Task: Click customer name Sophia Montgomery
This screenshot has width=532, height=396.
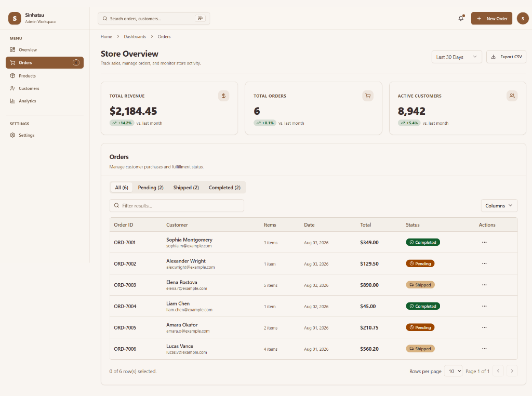Action: click(x=189, y=240)
